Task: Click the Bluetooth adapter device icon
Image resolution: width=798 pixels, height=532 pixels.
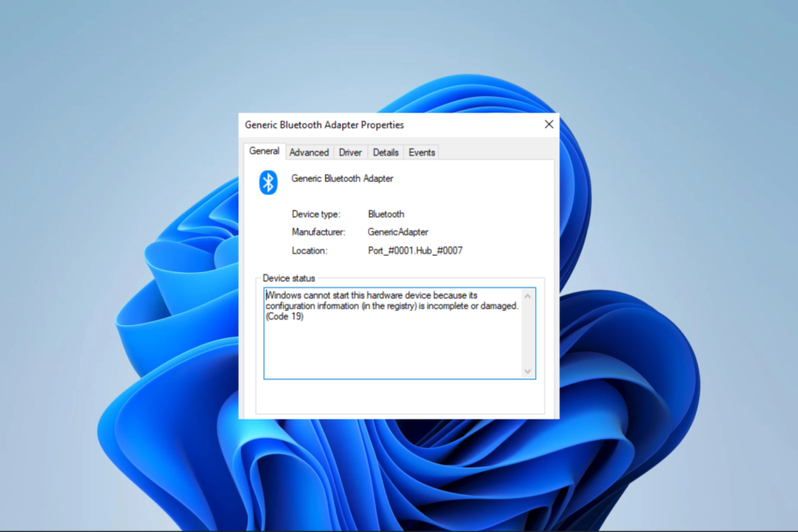Action: (270, 182)
